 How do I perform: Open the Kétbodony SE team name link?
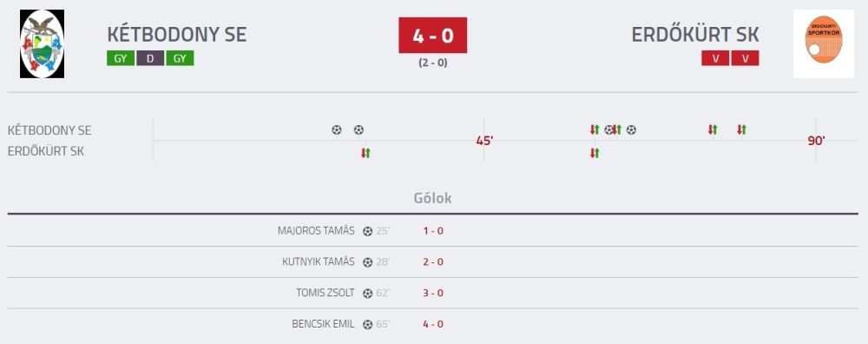pyautogui.click(x=176, y=35)
